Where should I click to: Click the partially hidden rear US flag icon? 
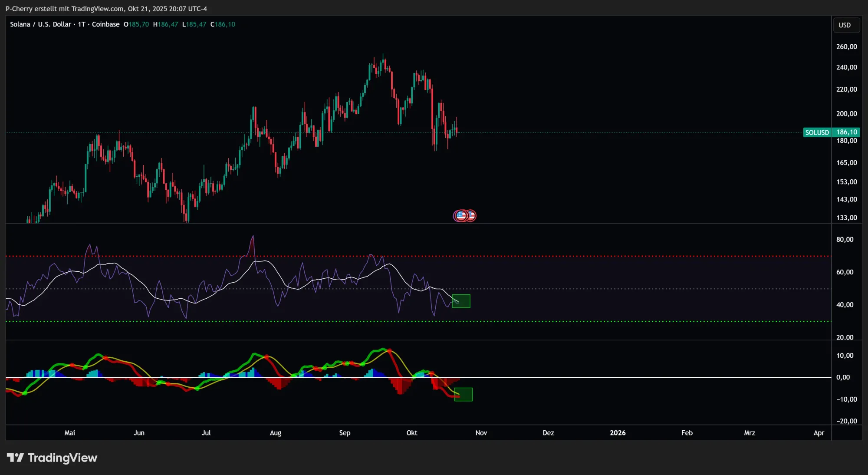(472, 215)
